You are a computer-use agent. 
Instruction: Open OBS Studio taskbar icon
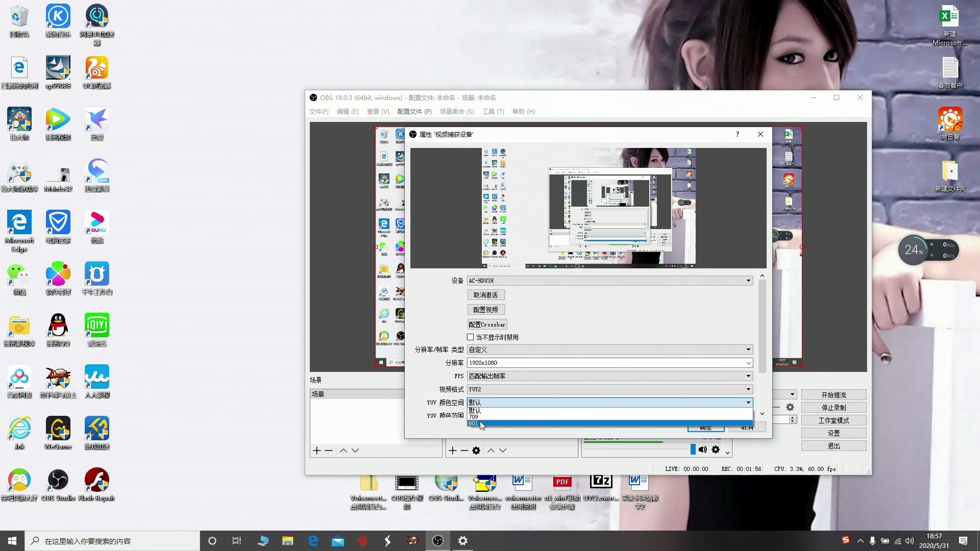click(x=438, y=541)
